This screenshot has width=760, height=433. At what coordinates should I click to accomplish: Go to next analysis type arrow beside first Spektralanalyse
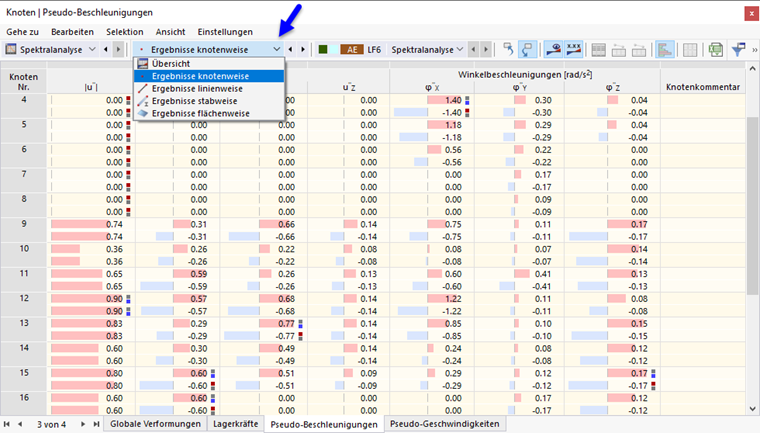118,49
